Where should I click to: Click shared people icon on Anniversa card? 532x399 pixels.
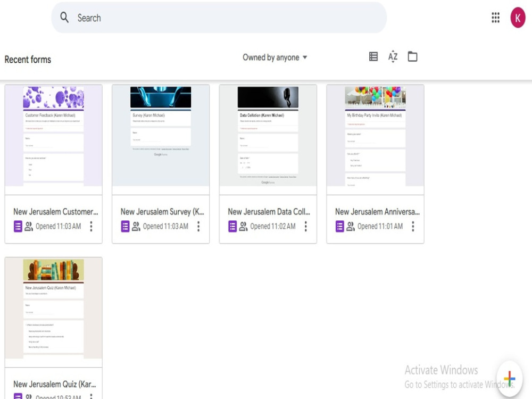tap(351, 226)
